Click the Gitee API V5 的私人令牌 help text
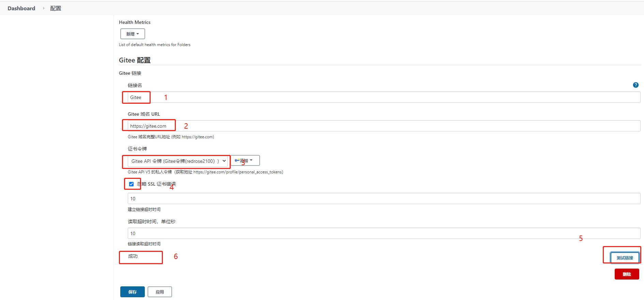This screenshot has height=300, width=644. [205, 172]
